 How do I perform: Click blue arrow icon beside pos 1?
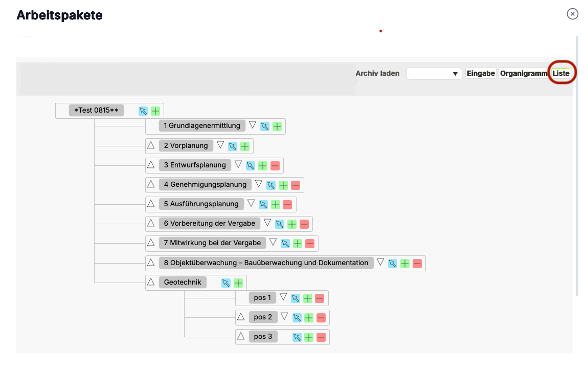coord(296,298)
